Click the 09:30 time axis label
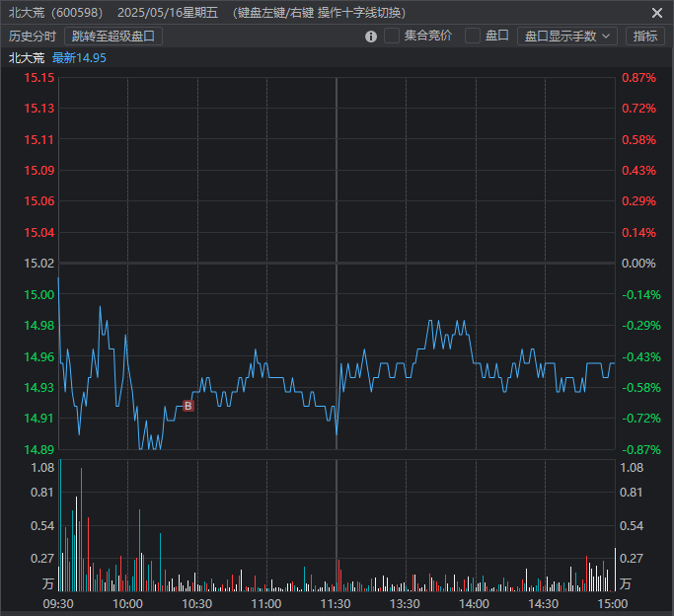Screen dimensions: 674x616 tap(58, 603)
